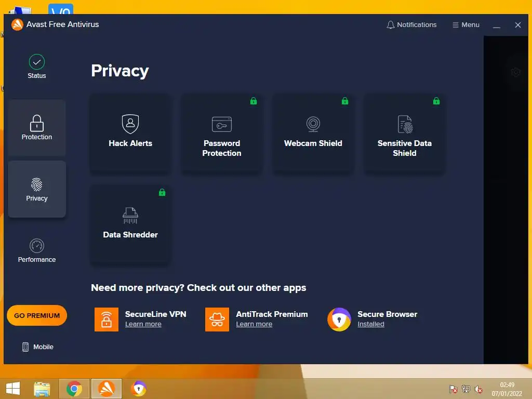Click the AntiTrack Premium orange icon
This screenshot has height=399, width=532.
(x=217, y=320)
